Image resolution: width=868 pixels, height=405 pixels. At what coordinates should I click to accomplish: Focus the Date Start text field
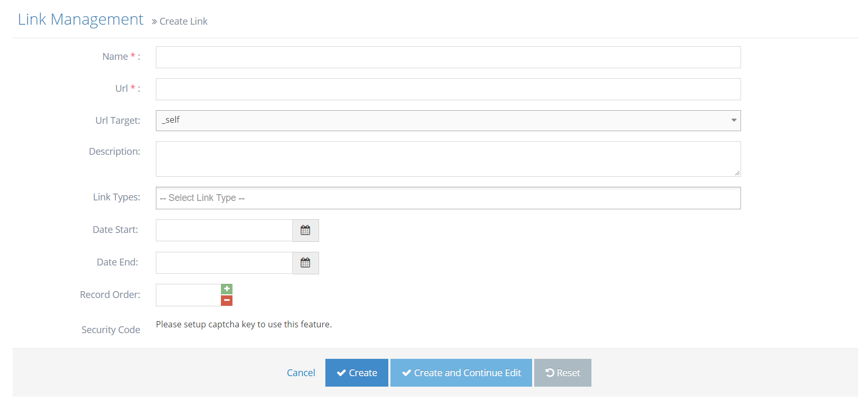(224, 230)
